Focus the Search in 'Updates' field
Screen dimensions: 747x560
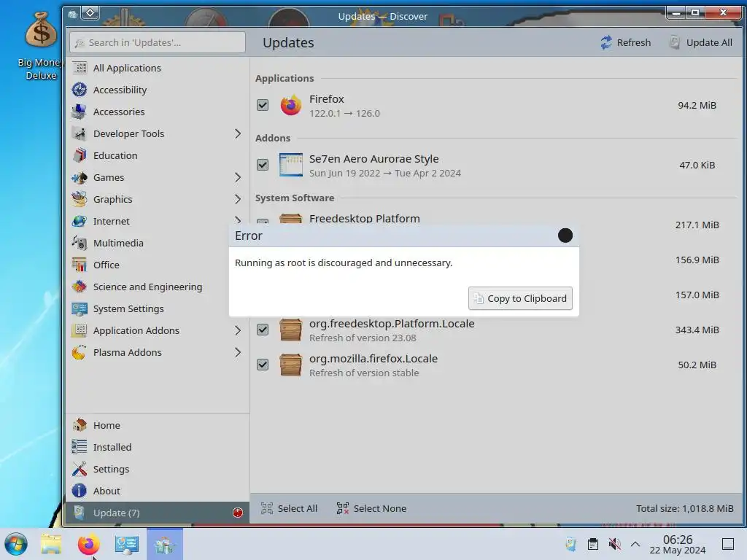click(x=158, y=42)
